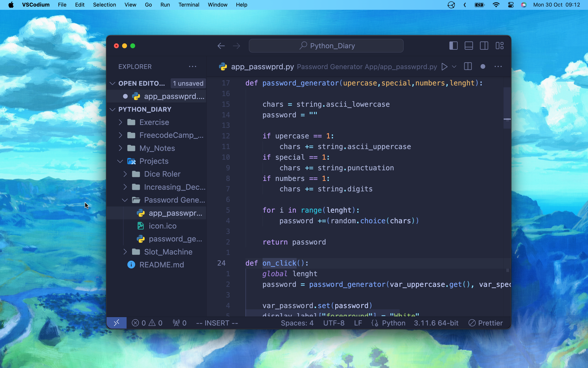Open the Terminal menu
The width and height of the screenshot is (588, 368).
[189, 5]
